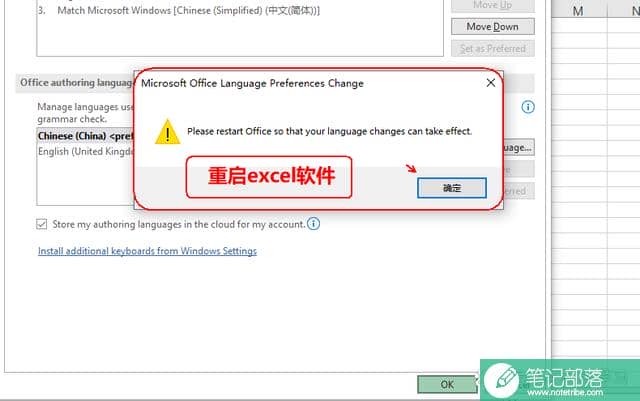Click the partially hidden Add Language button
640x401 pixels.
pyautogui.click(x=518, y=147)
